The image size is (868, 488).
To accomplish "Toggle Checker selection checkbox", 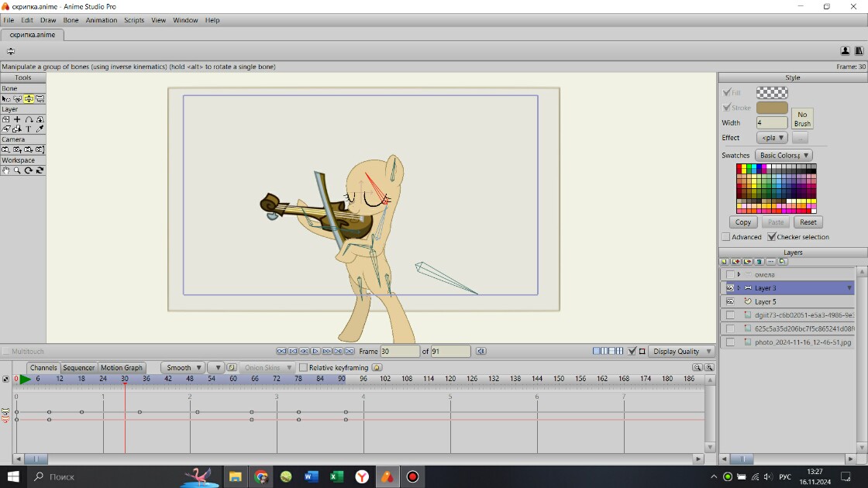I will point(772,237).
